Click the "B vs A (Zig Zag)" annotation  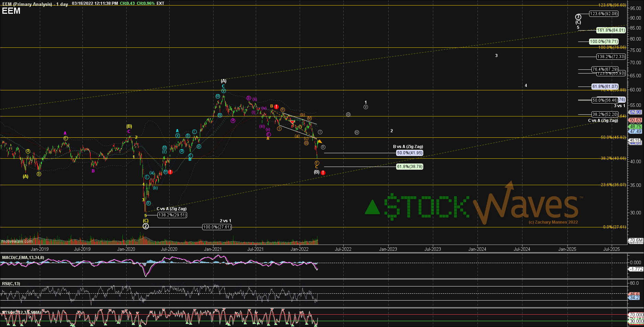(x=408, y=147)
